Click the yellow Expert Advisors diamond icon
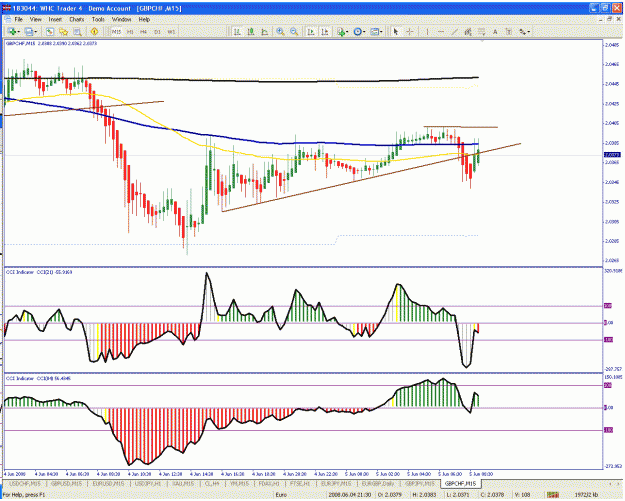Viewport: 625px width, 501px height. [x=94, y=31]
